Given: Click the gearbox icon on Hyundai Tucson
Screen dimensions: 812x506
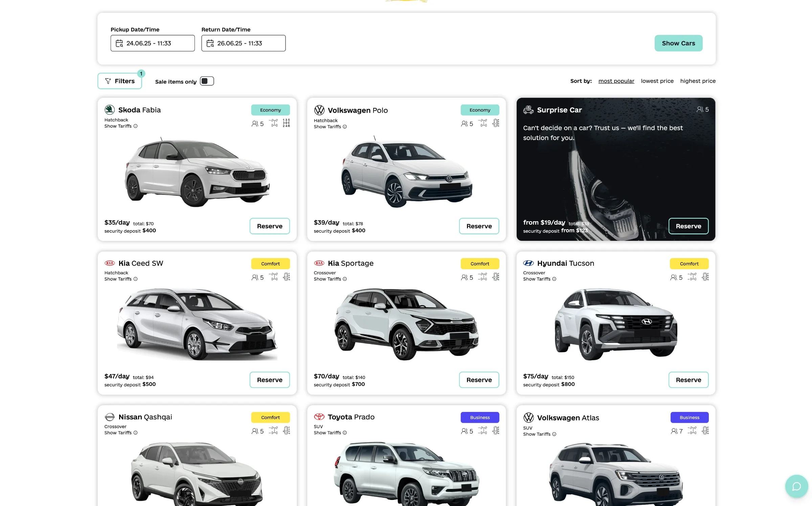Looking at the screenshot, I should click(705, 277).
